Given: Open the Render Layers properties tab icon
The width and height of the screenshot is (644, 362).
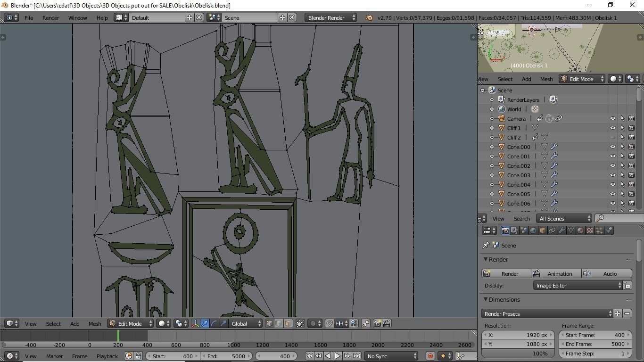Looking at the screenshot, I should 514,230.
